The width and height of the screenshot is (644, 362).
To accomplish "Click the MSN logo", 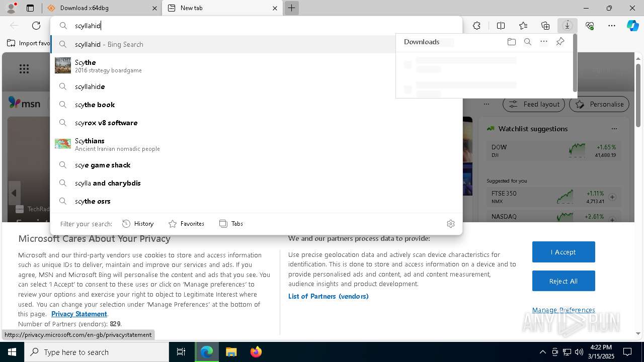I will click(25, 103).
